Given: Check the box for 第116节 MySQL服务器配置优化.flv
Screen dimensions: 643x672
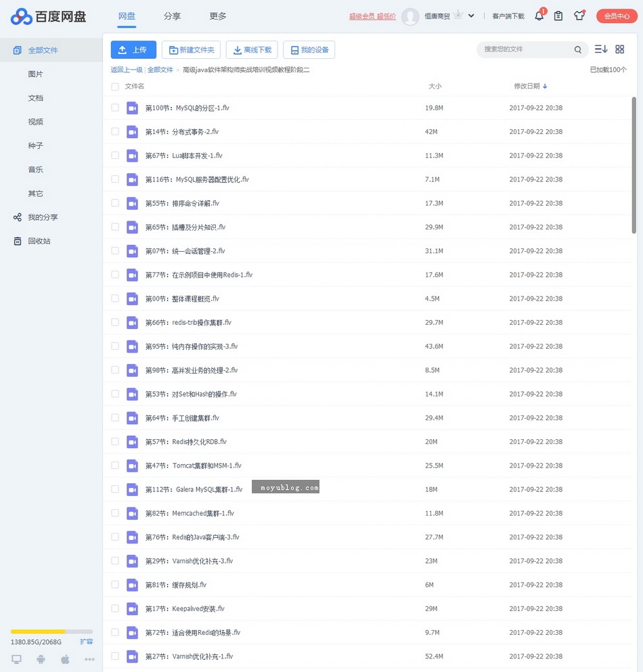Looking at the screenshot, I should click(115, 179).
